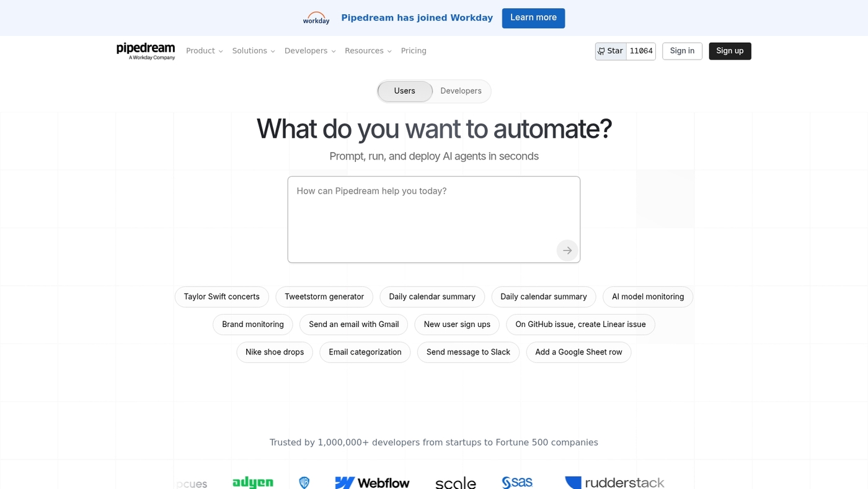The image size is (868, 489).
Task: Click the Webflow company logo
Action: click(372, 482)
